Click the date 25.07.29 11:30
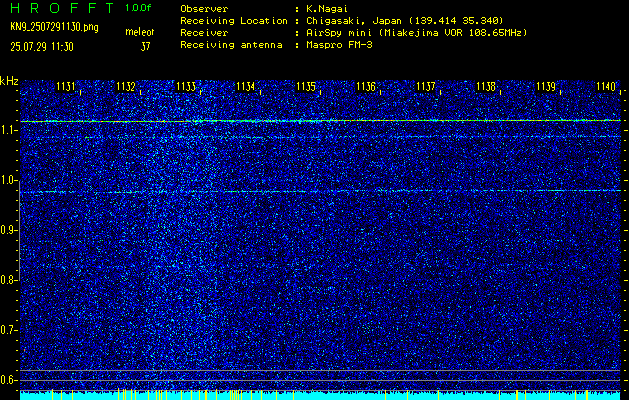629x400 pixels. click(x=42, y=47)
